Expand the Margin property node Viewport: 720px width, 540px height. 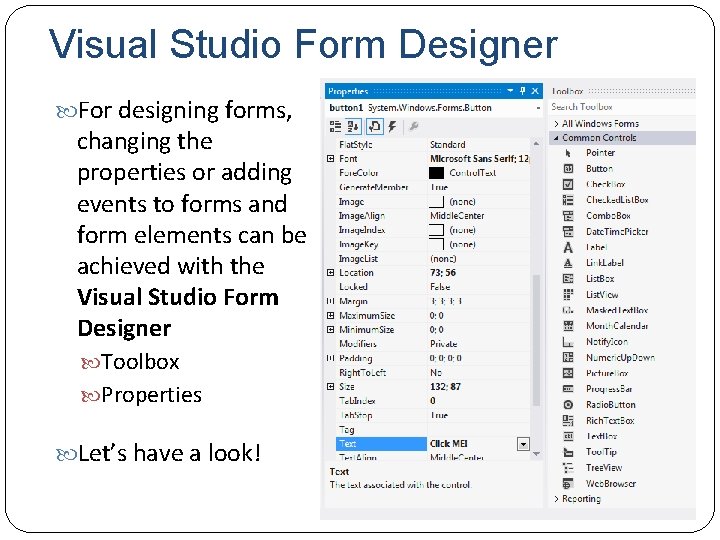click(330, 301)
